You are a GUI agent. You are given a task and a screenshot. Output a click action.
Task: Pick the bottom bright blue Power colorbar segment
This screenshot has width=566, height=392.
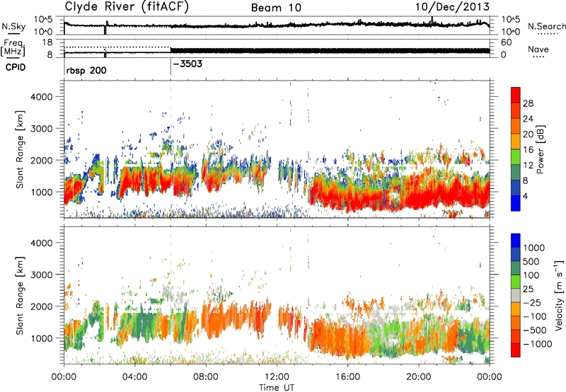(516, 203)
